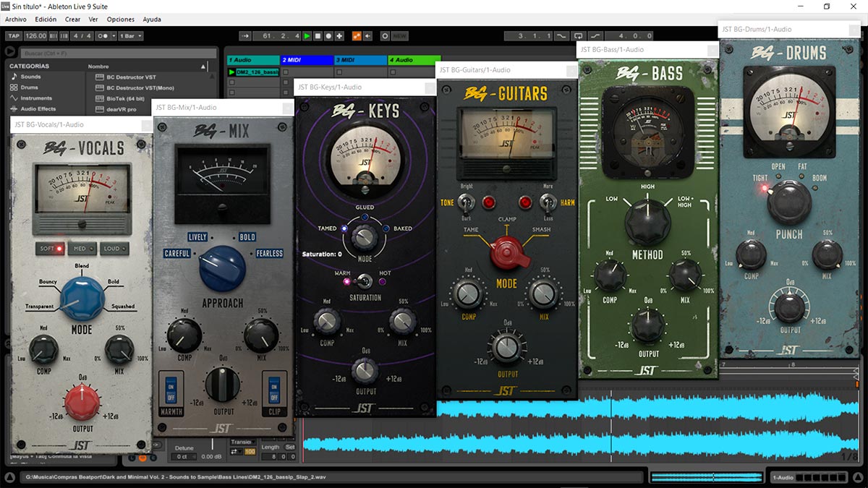Screen dimensions: 868x488
Task: Click the follow playback arrow icon
Action: click(244, 35)
